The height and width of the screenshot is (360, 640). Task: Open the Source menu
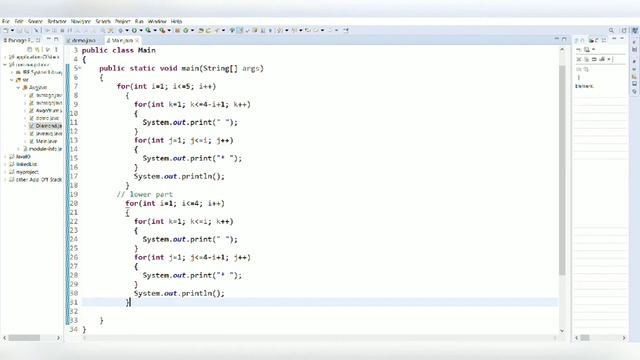35,21
